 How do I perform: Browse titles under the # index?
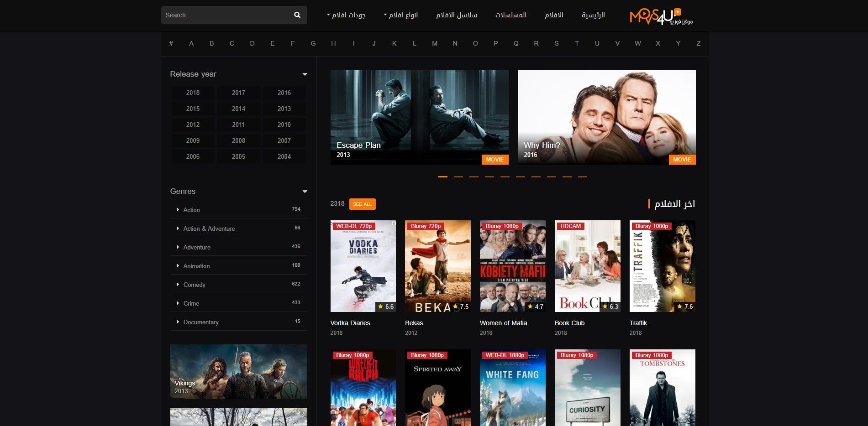click(171, 43)
